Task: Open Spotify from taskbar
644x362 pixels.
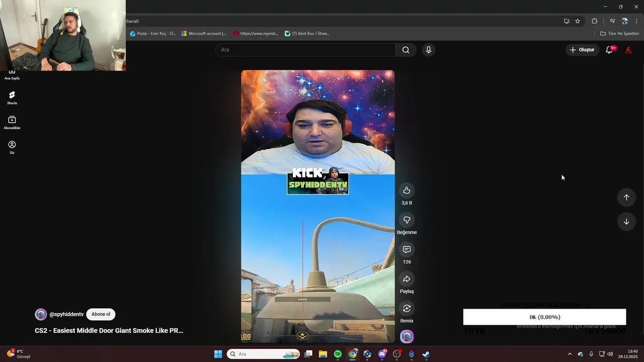Action: pos(338,354)
